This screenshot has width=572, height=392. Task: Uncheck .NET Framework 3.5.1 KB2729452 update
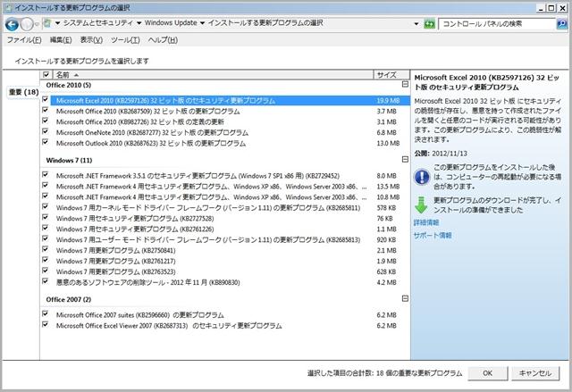(x=46, y=174)
